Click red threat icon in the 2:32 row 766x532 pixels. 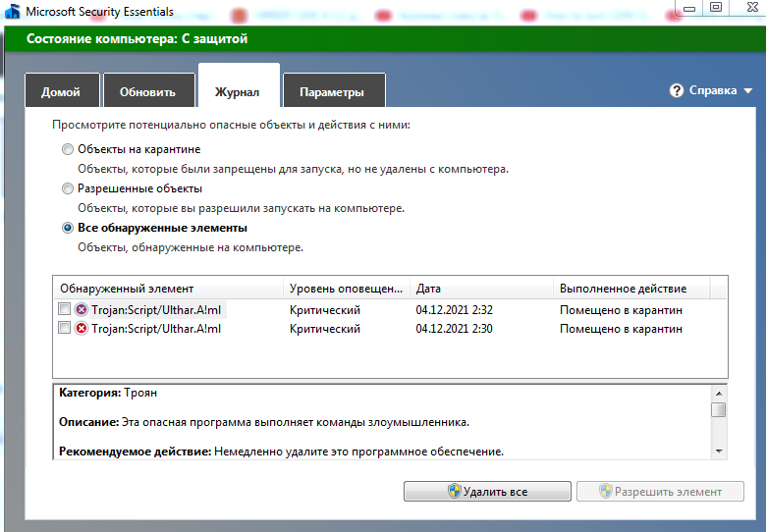click(x=82, y=309)
